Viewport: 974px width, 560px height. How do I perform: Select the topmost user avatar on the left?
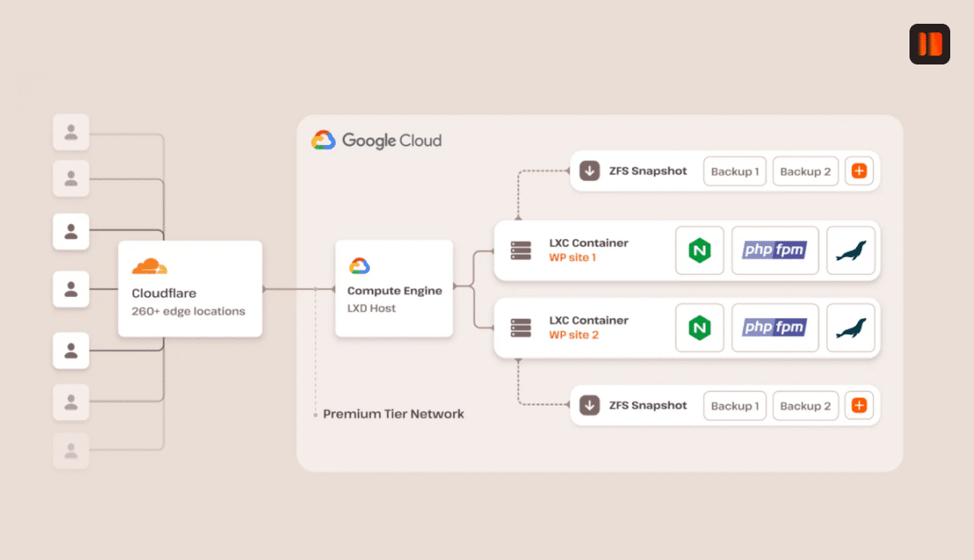pyautogui.click(x=71, y=132)
